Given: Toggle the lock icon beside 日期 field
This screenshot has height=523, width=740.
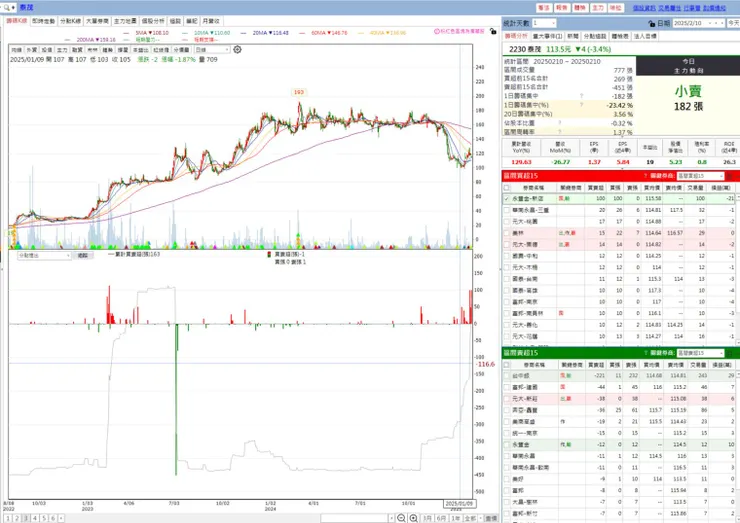Looking at the screenshot, I should (652, 23).
